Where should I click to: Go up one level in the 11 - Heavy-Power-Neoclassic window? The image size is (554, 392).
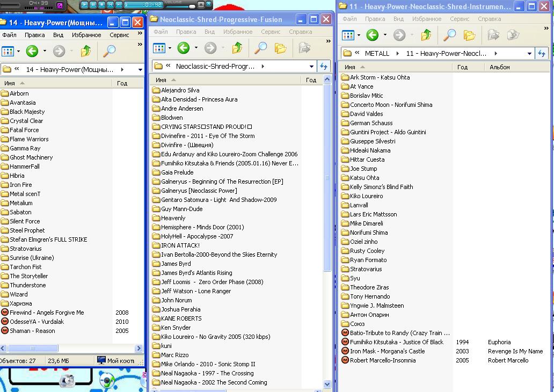pos(426,35)
